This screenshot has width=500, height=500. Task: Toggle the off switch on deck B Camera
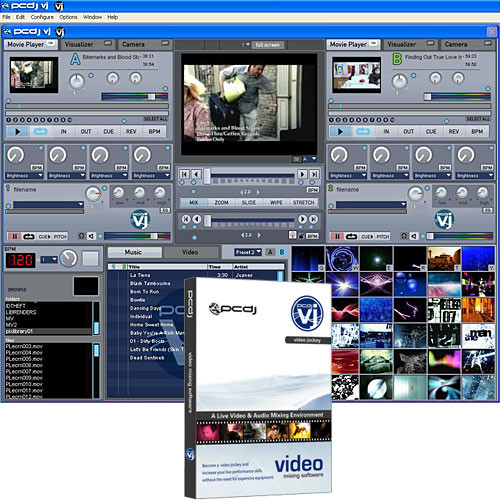[x=488, y=43]
